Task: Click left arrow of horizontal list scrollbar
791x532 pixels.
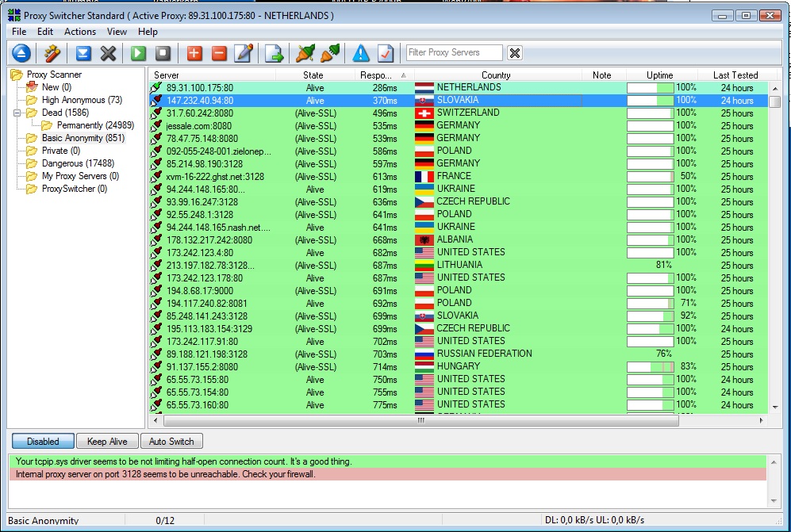Action: pos(156,420)
